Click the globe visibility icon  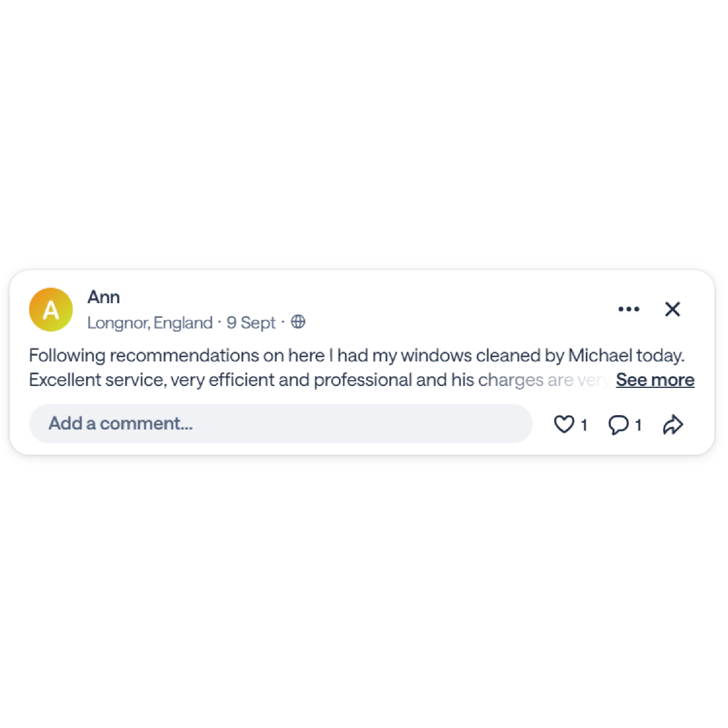[x=298, y=322]
